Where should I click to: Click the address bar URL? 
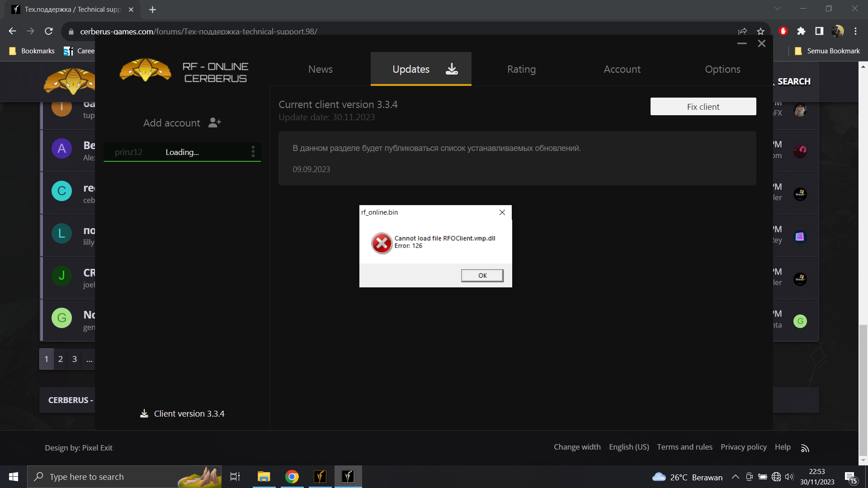(x=198, y=32)
